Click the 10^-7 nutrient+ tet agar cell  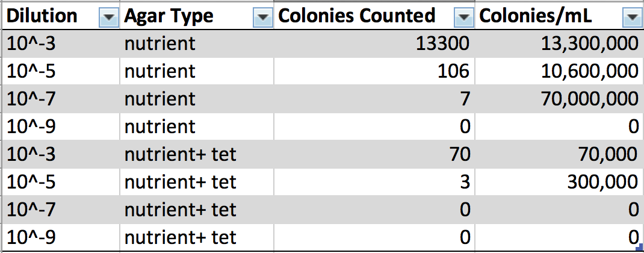[179, 210]
